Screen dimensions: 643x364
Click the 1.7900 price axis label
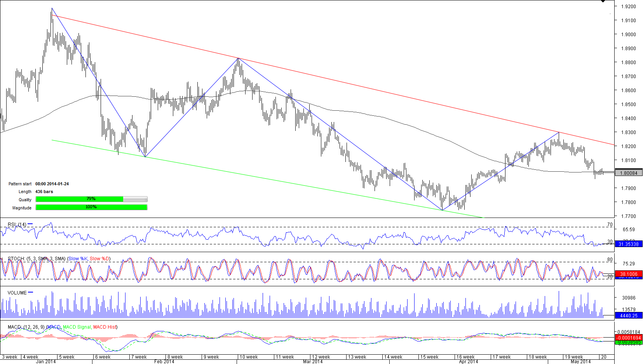pos(628,188)
